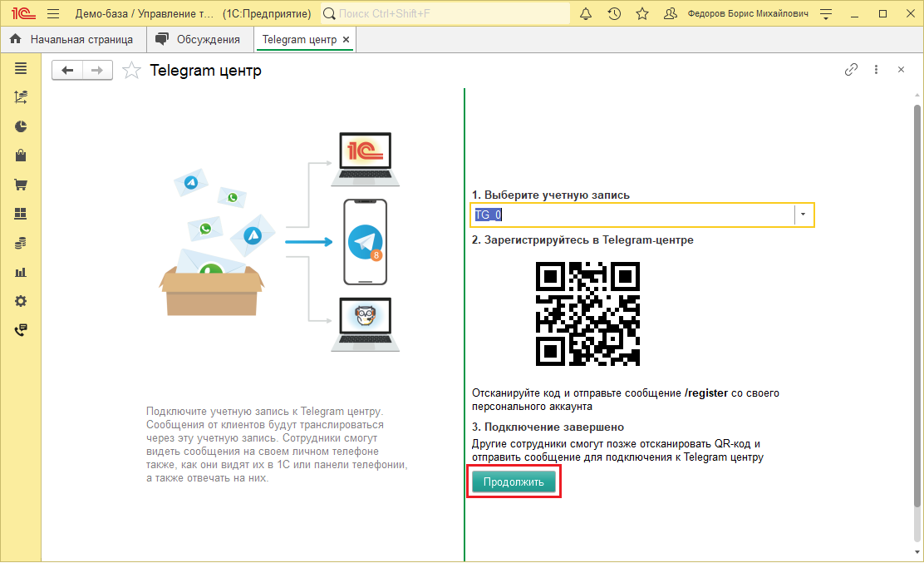924x563 pixels.
Task: Open the gear settings section in the sidebar
Action: [21, 301]
